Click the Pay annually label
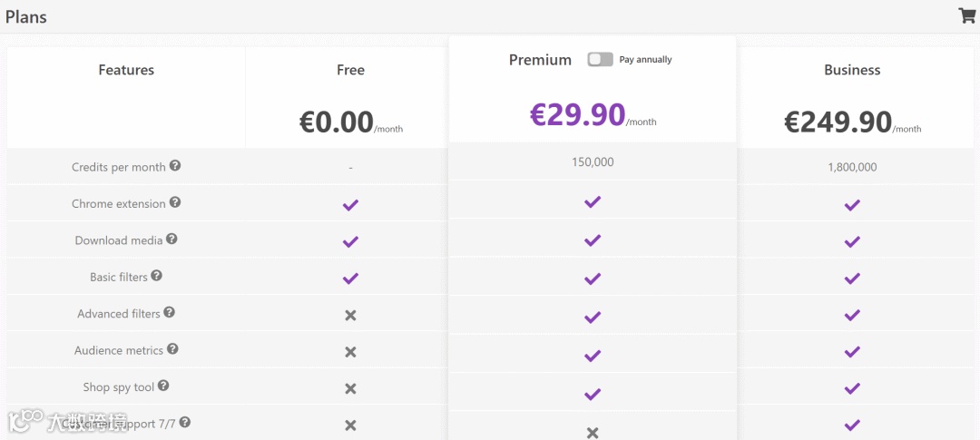 point(645,60)
